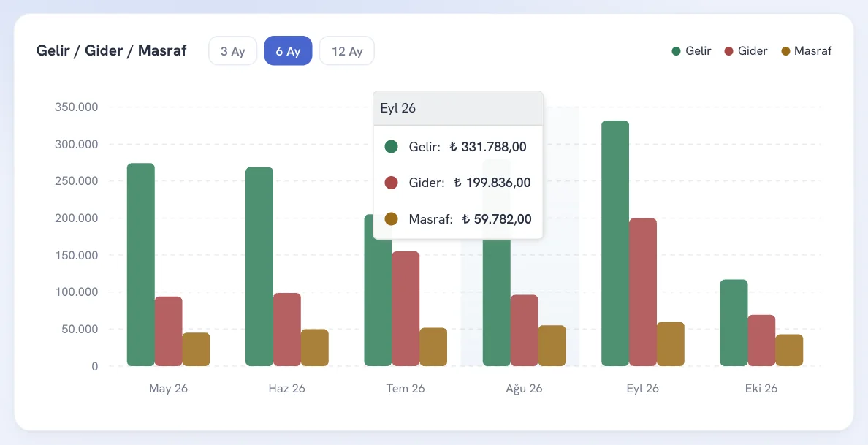Screen dimensions: 868x445
Task: Click the Gelir / Gider / Masraf chart title
Action: click(111, 50)
